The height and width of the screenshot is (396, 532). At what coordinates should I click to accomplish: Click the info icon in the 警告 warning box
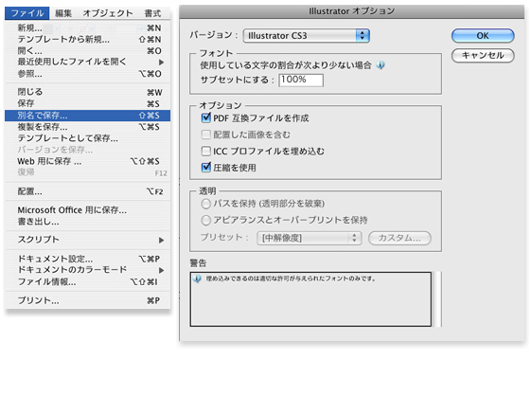pyautogui.click(x=197, y=279)
